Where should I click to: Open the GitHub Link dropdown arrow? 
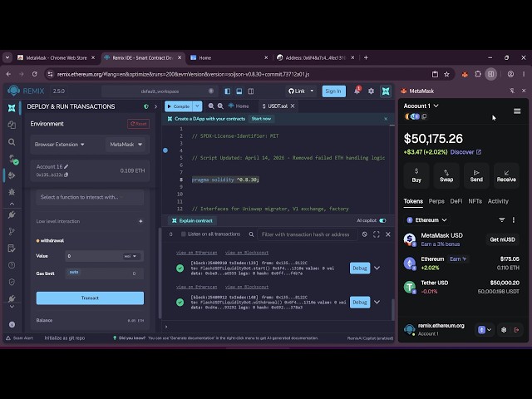(x=312, y=91)
